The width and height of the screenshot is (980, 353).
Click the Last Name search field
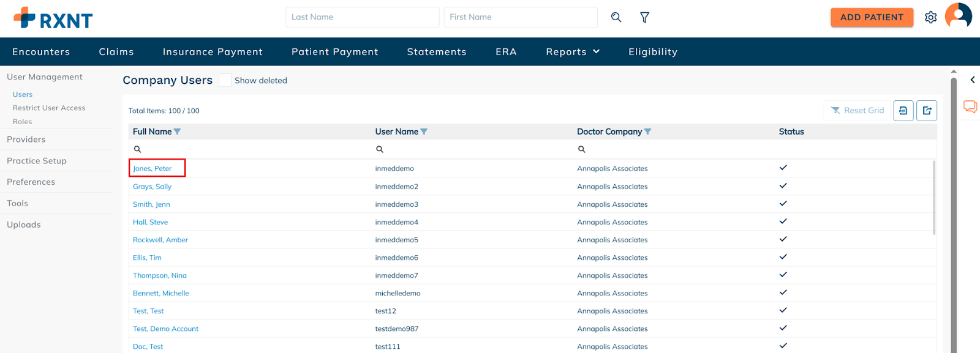362,17
